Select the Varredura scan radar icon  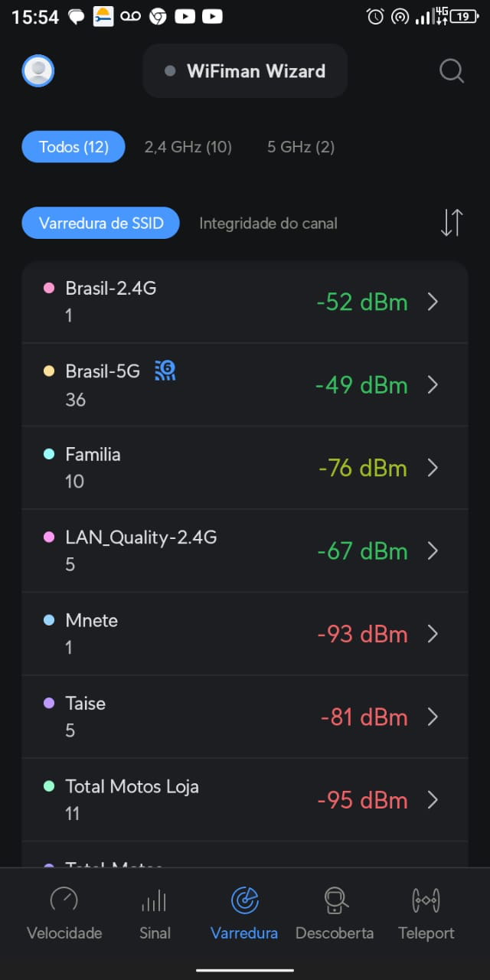coord(244,900)
